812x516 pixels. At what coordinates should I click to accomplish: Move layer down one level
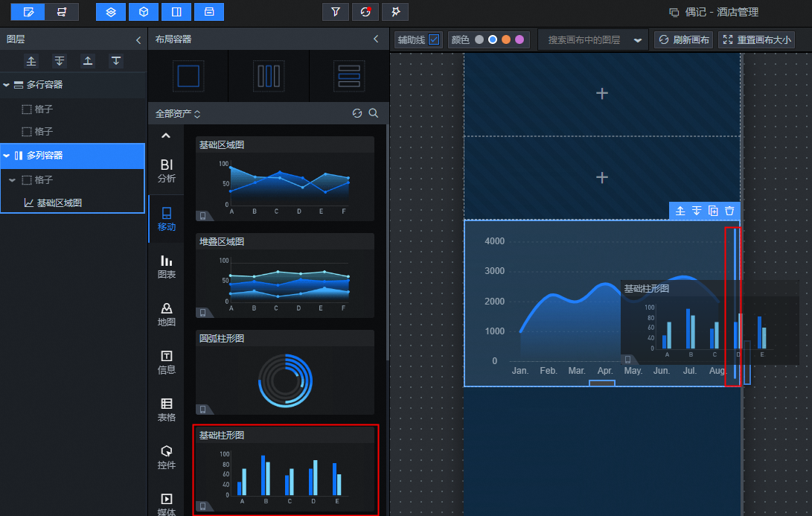pyautogui.click(x=60, y=61)
